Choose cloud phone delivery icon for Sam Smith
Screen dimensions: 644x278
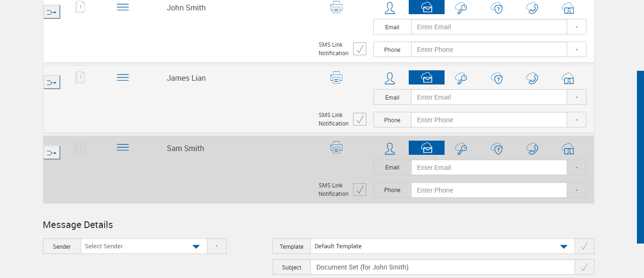[x=532, y=148]
